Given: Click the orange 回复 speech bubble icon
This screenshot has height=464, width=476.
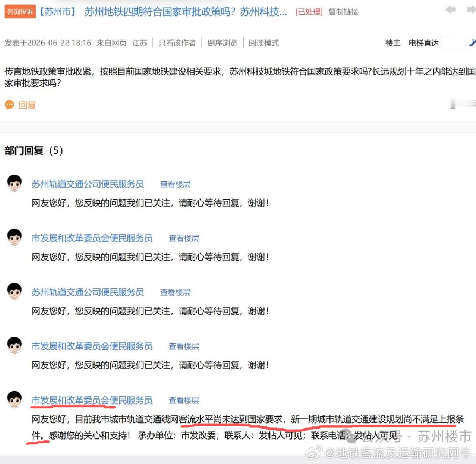Looking at the screenshot, I should coord(9,105).
